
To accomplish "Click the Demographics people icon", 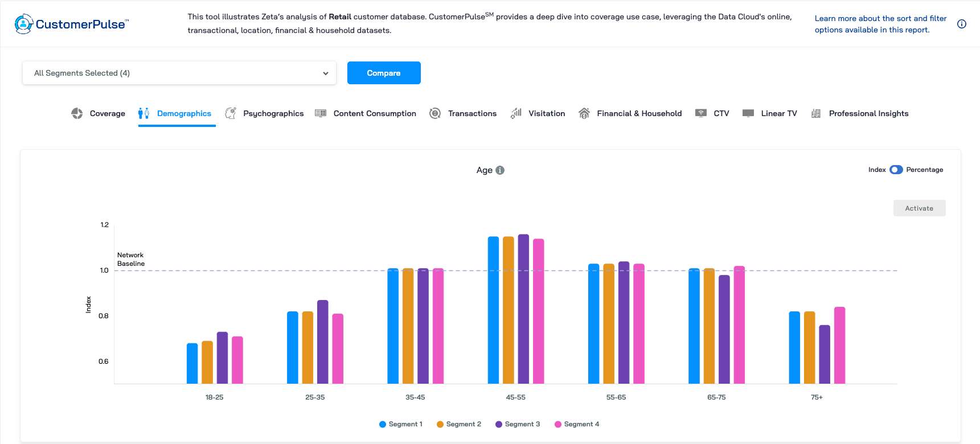I will 143,113.
